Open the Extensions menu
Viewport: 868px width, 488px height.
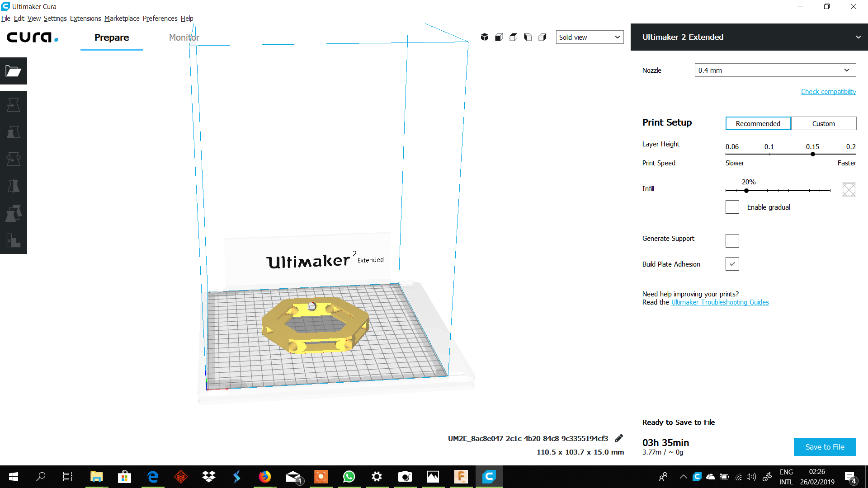click(x=85, y=19)
